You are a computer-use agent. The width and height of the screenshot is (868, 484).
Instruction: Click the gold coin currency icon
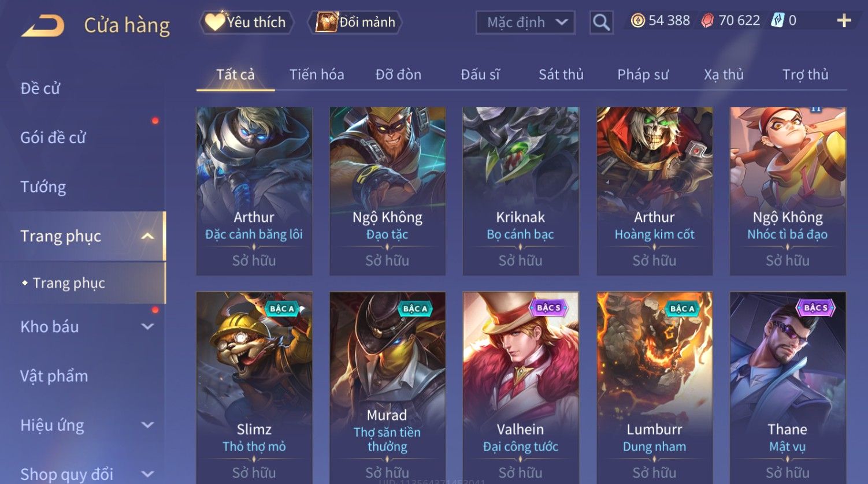coord(637,21)
